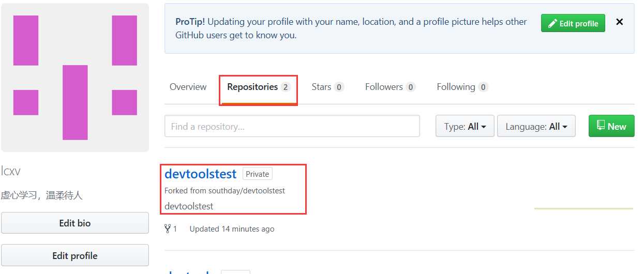This screenshot has width=644, height=274.
Task: Click the sidebar Edit profile button
Action: (x=75, y=255)
